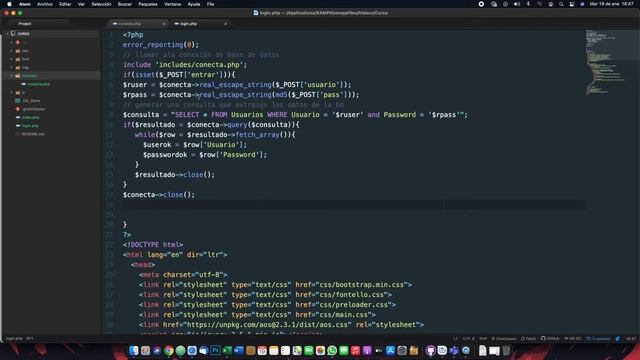Open GitHub Desktop from the dock
The width and height of the screenshot is (640, 360).
coord(430,350)
